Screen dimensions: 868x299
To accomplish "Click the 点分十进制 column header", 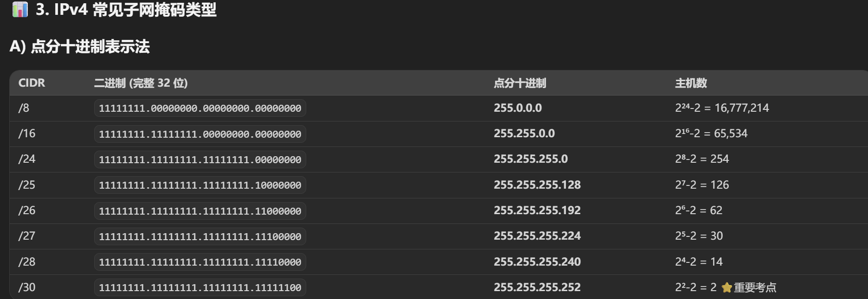I will 520,83.
